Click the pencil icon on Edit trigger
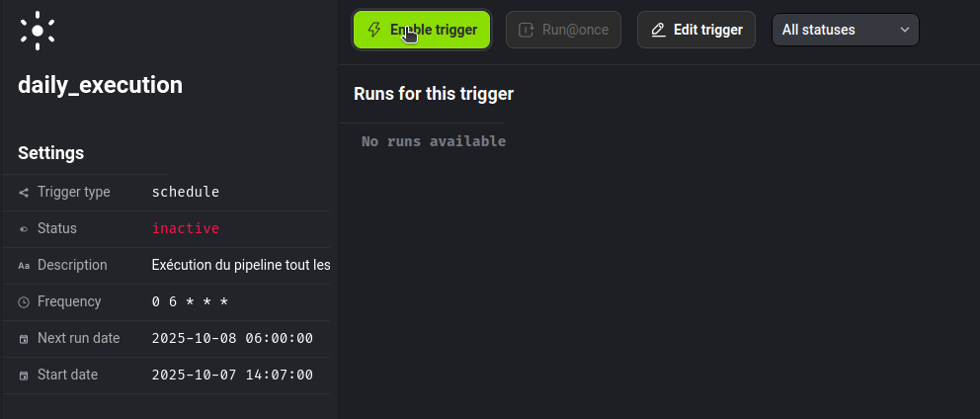The width and height of the screenshot is (980, 419). pyautogui.click(x=659, y=30)
